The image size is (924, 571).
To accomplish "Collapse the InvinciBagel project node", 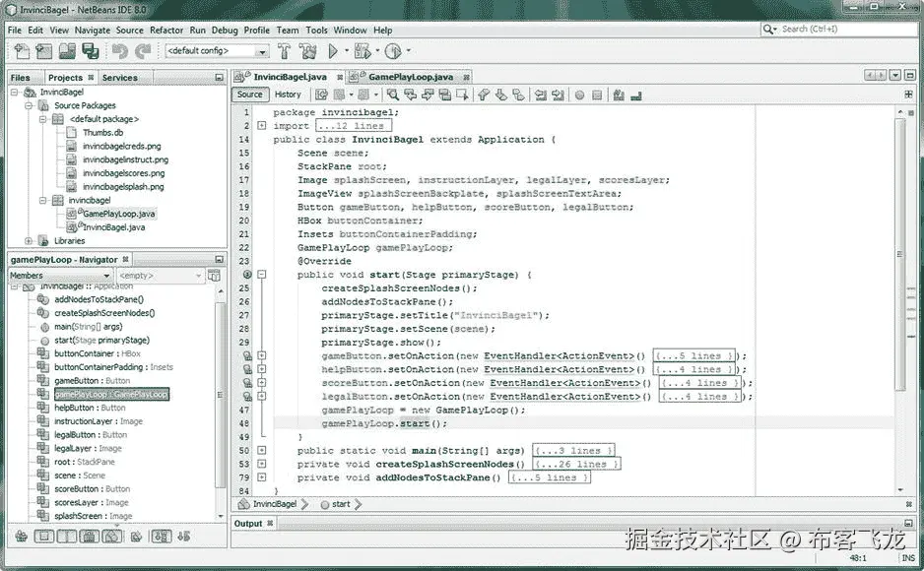I will (14, 93).
